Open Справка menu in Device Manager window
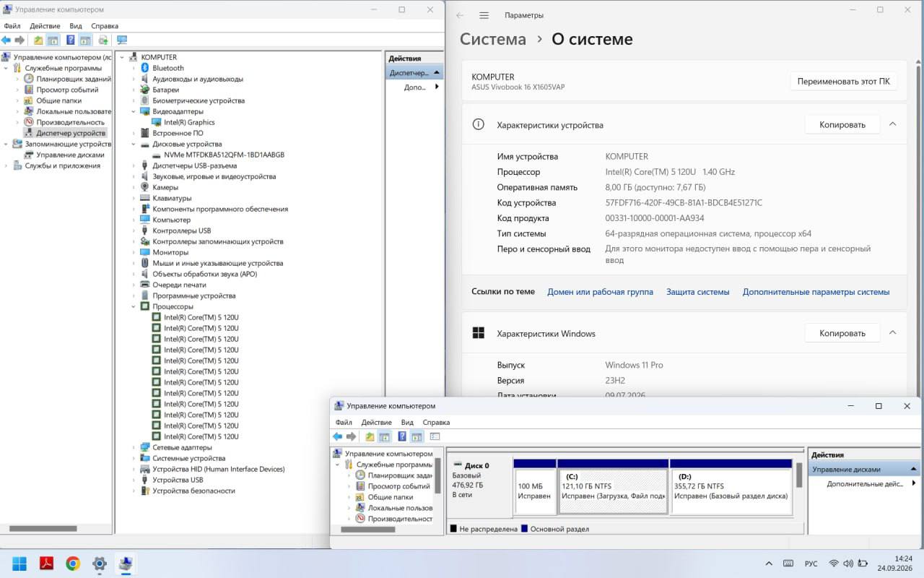Image resolution: width=924 pixels, height=578 pixels. point(105,26)
